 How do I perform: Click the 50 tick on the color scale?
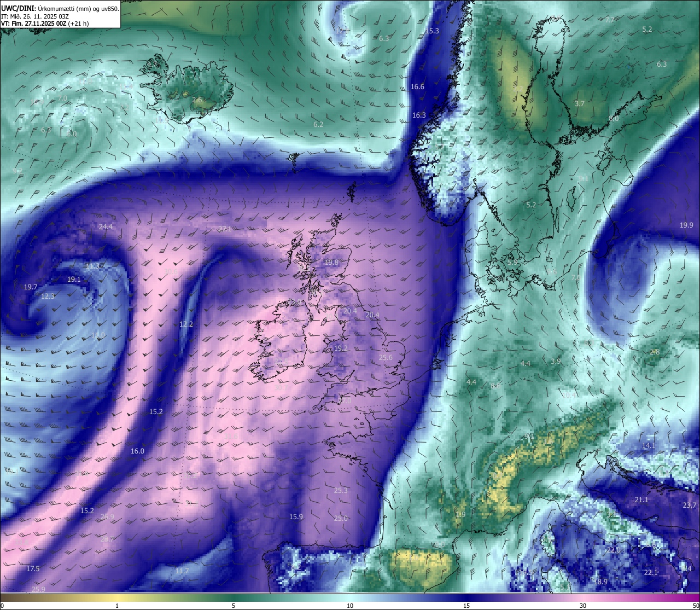[x=696, y=606]
